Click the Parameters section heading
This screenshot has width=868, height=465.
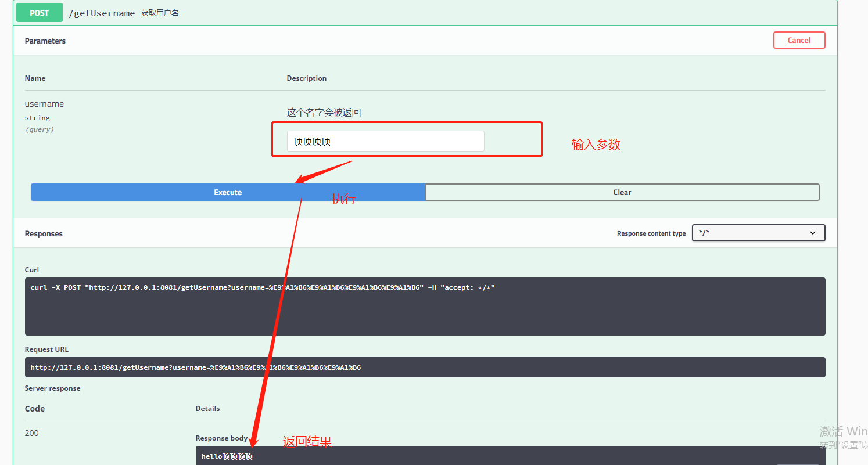[45, 41]
